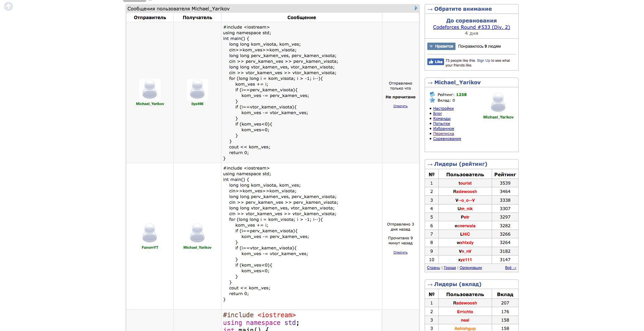
Task: Open Codeforces Round #533 (Div. 2) link
Action: click(x=471, y=27)
